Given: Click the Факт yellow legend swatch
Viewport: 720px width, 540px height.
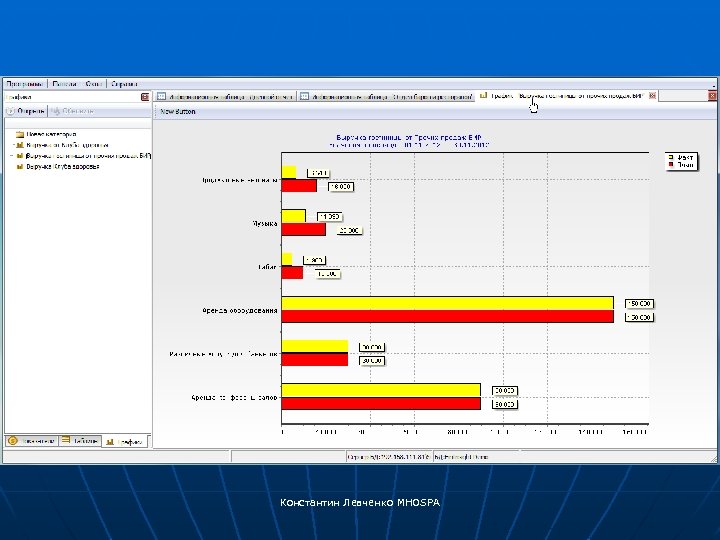Looking at the screenshot, I should [671, 157].
